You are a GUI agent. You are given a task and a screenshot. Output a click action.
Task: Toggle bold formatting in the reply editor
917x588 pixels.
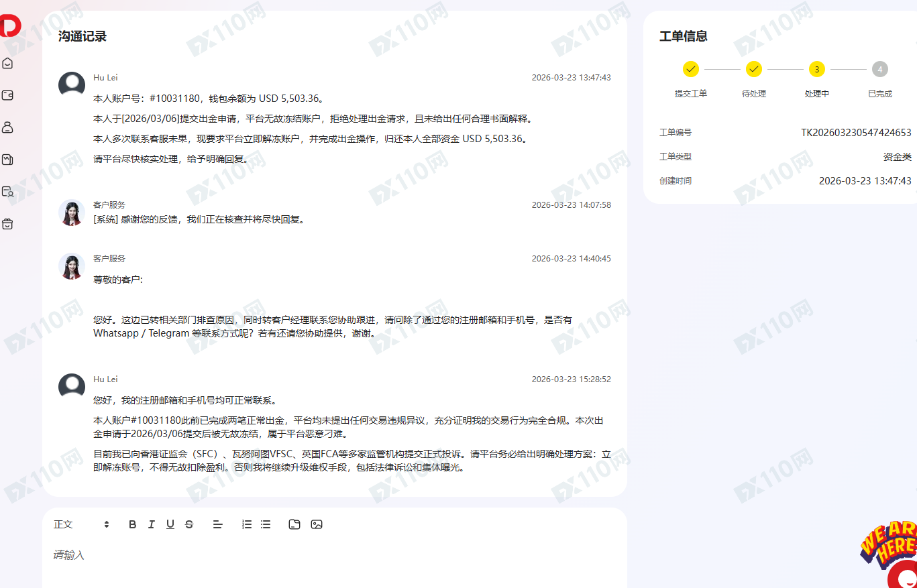click(x=132, y=524)
